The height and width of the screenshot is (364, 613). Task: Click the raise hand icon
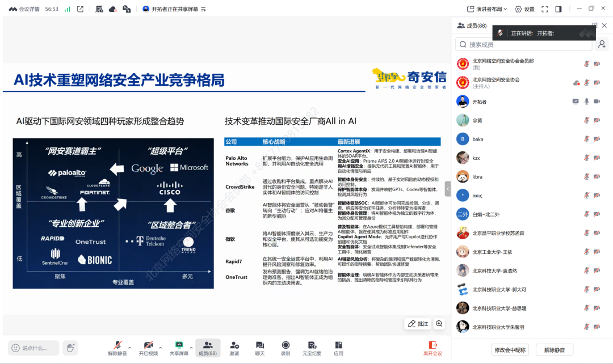coord(70,348)
